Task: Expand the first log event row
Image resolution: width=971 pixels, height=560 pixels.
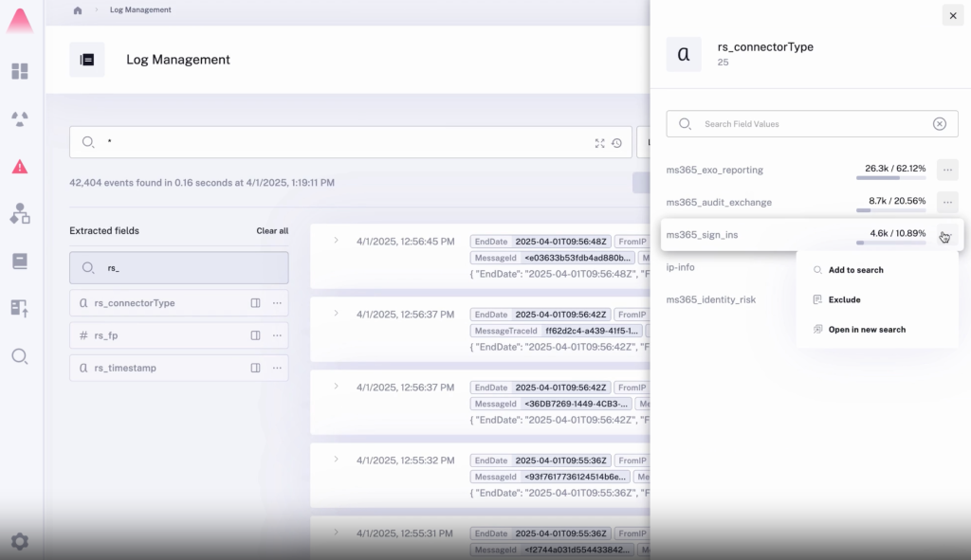Action: [x=335, y=240]
